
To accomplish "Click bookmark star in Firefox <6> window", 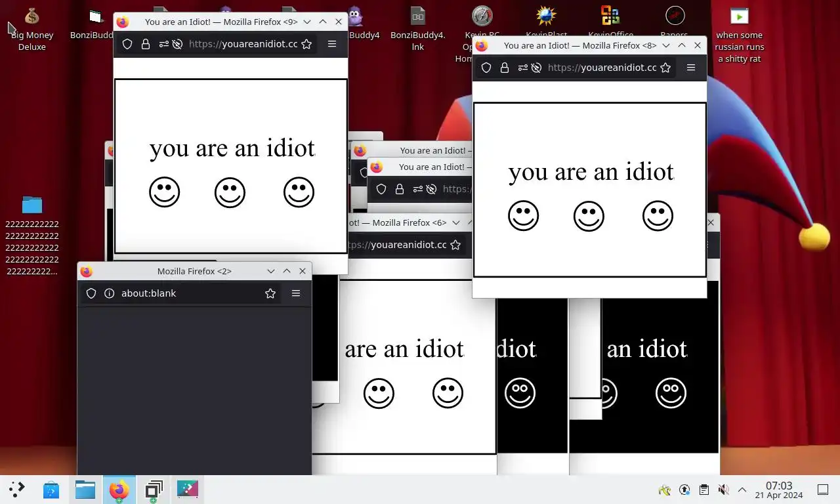I will click(x=455, y=245).
